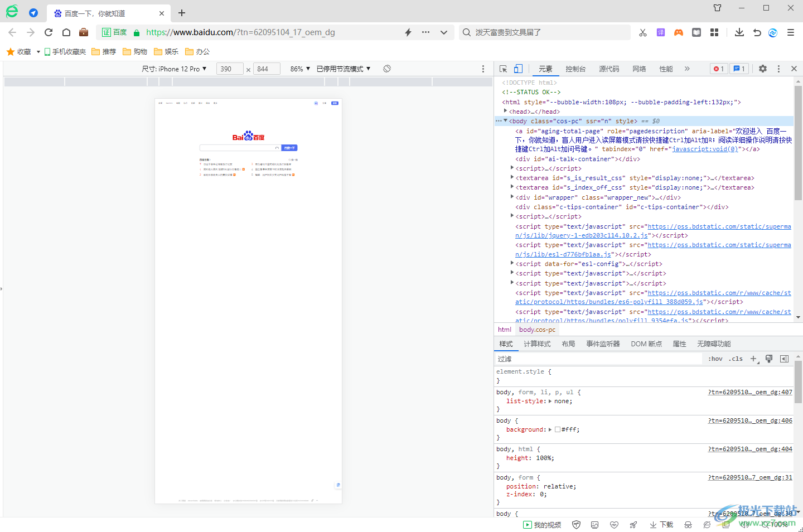Open the device size iPhone 12 Pro dropdown
The image size is (803, 532).
coord(174,69)
